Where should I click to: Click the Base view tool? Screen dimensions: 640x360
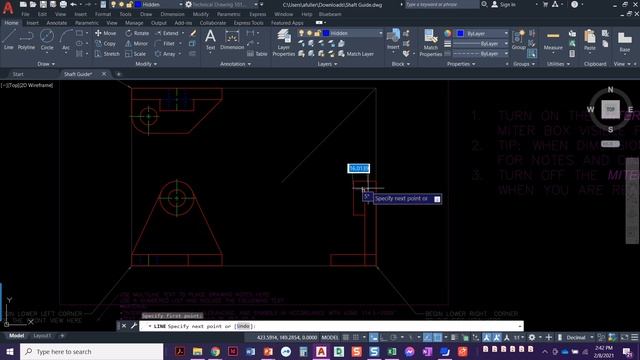(x=624, y=41)
